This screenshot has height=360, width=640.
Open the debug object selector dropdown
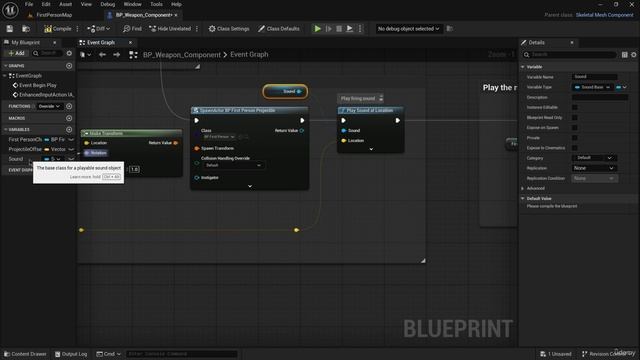pos(408,29)
